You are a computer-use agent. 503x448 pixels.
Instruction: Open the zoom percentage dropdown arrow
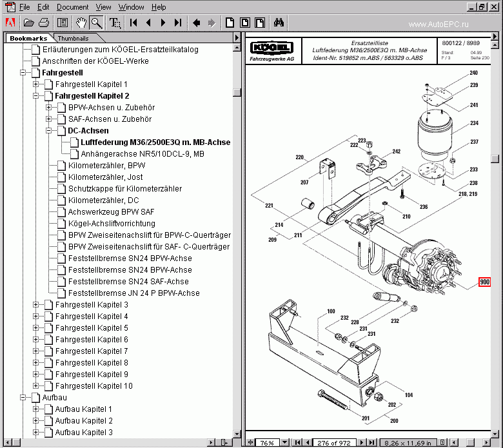tap(284, 443)
